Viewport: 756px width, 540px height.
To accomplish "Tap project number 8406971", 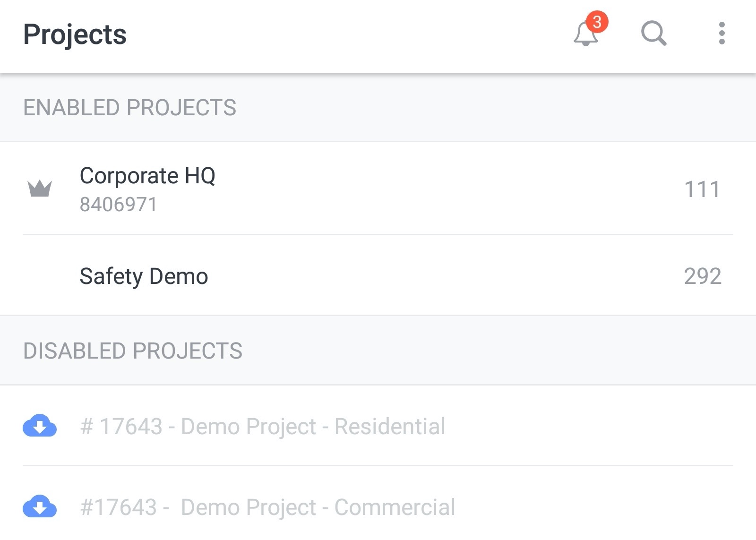I will (118, 205).
